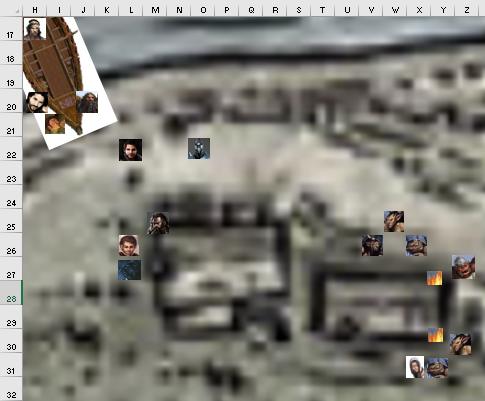Click the round-faced red-haired child token

[x=129, y=245]
